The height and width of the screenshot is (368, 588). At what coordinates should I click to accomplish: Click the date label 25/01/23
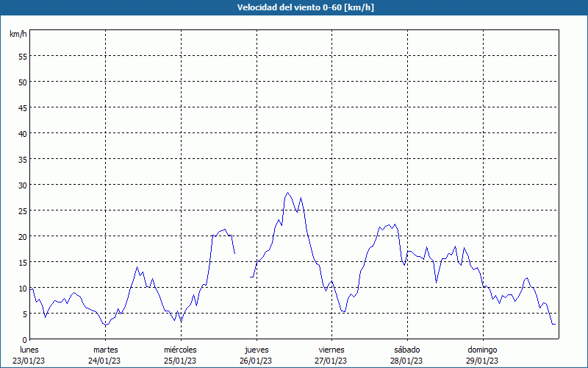click(x=180, y=361)
